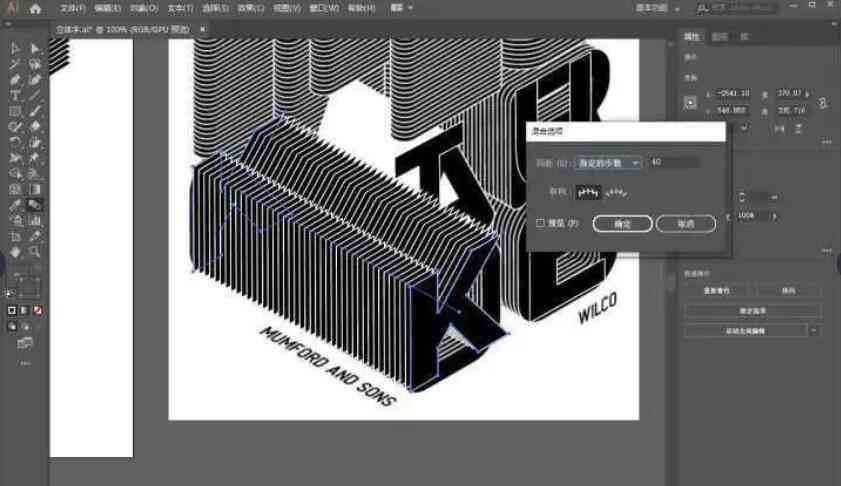Flip selection horizontally in Properties panel

point(779,129)
